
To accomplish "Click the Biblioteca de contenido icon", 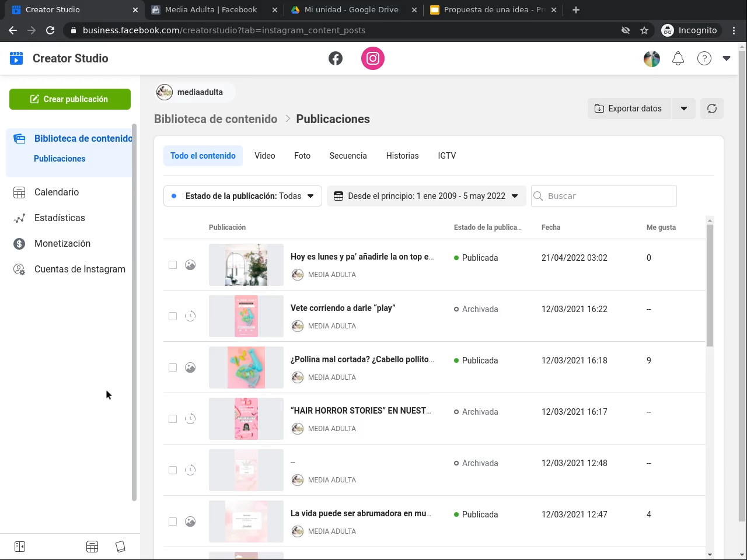I will tap(19, 139).
